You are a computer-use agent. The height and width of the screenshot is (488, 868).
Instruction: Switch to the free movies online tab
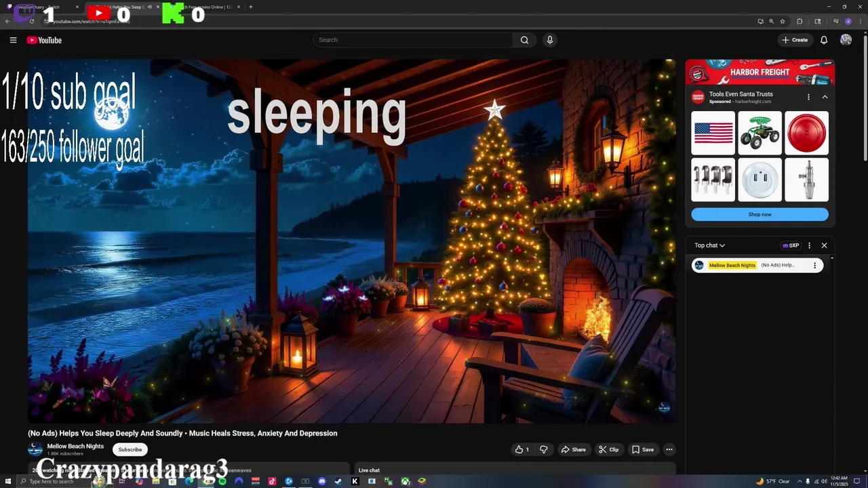(x=203, y=7)
